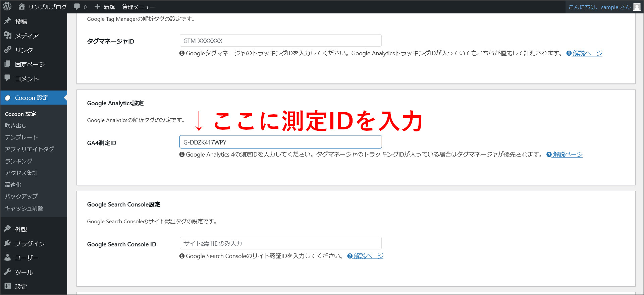
Task: Open the Tag Manager 解説ページ link
Action: pos(588,53)
